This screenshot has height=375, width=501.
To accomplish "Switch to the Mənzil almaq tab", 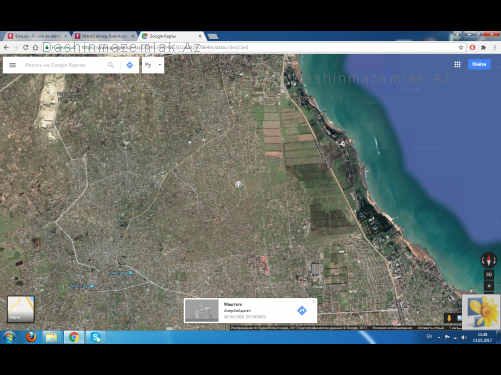I will [105, 36].
